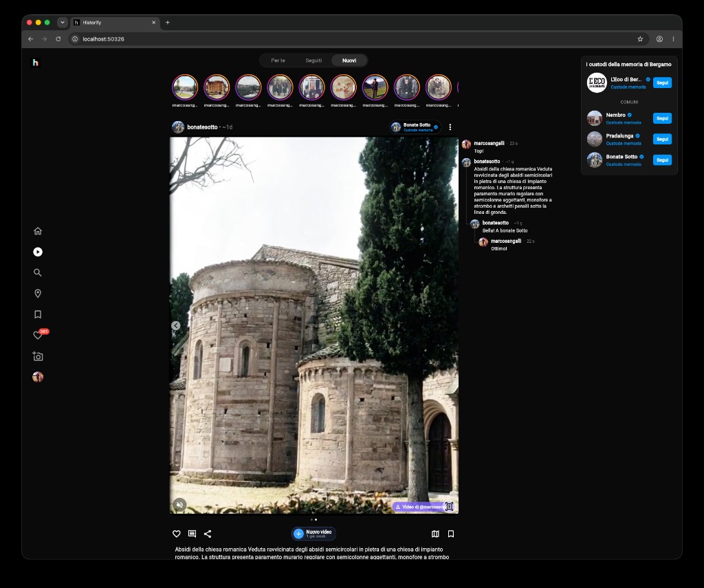Open the search icon in the sidebar
The image size is (704, 588).
[x=38, y=272]
